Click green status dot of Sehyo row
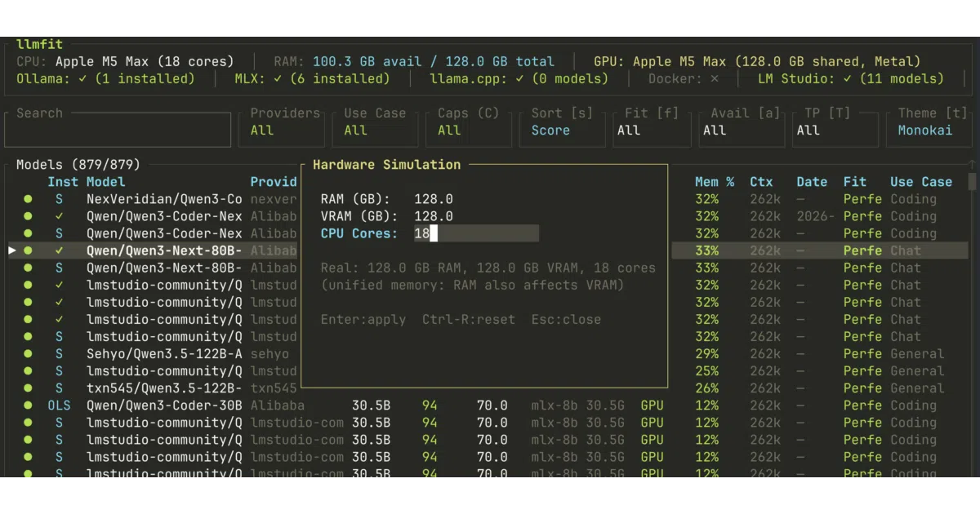Screen dimensions: 980x514 click(28, 353)
